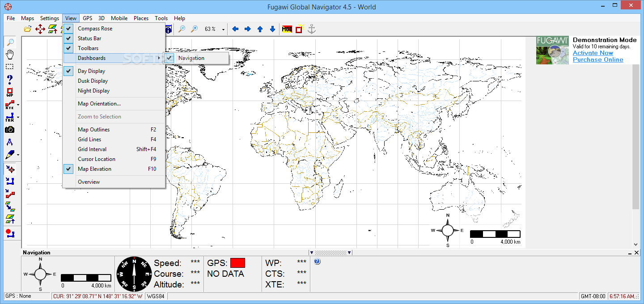
Task: Choose Grid Interval menu entry
Action: coord(114,149)
